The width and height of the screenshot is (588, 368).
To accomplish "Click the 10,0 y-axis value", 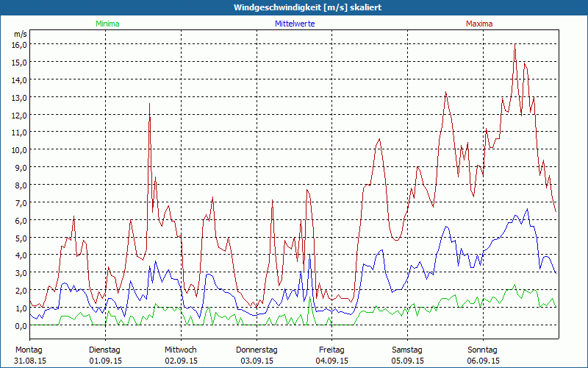I will (x=19, y=150).
